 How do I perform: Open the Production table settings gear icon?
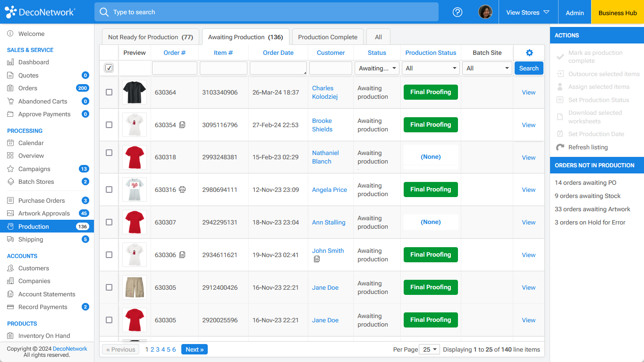pos(529,53)
